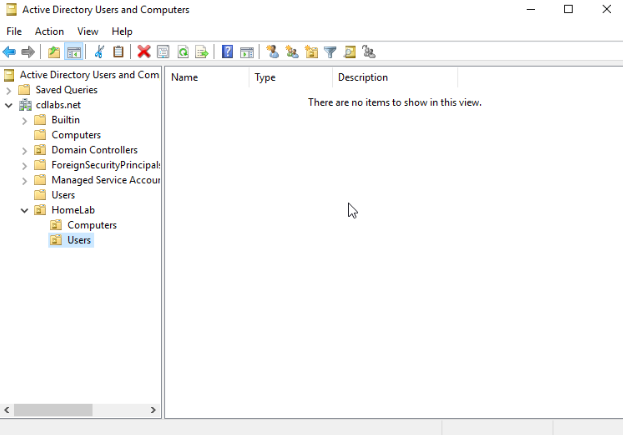Click tree pane scrollbar left arrow

[x=7, y=410]
